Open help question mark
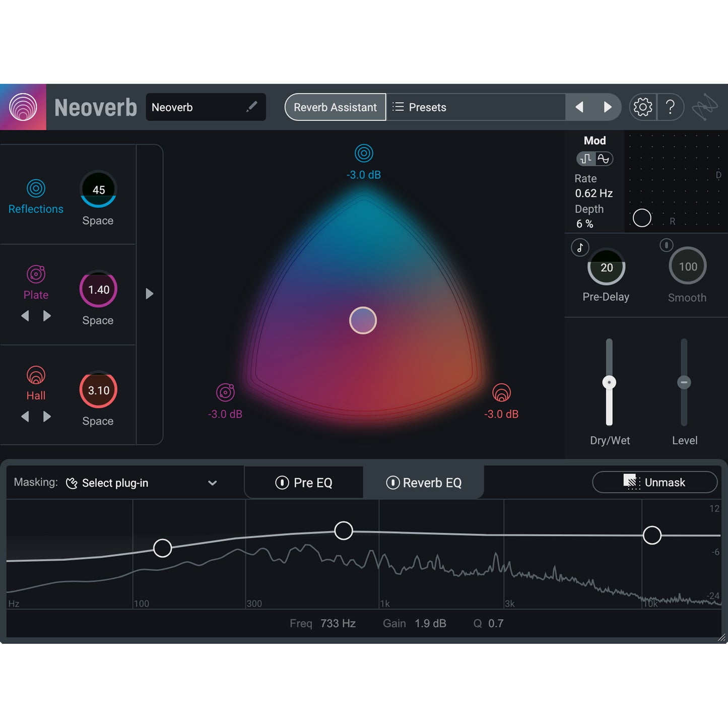Viewport: 728px width, 728px height. click(x=670, y=107)
